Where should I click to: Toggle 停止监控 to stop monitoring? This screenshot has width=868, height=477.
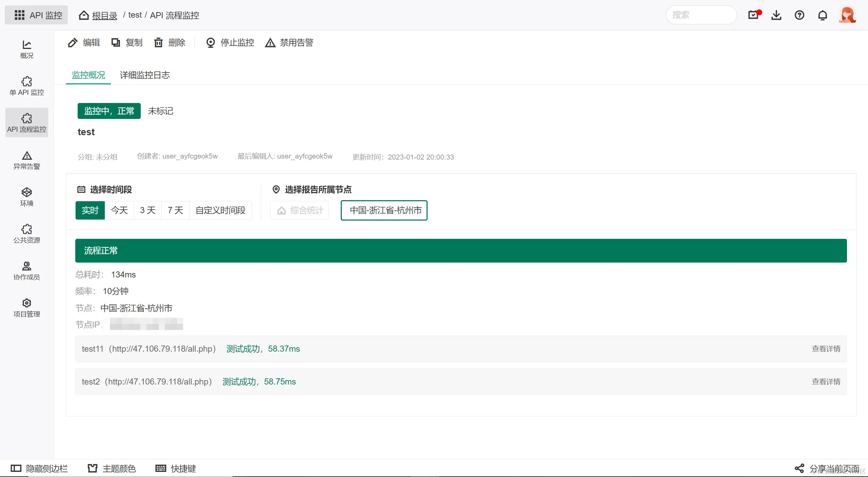click(230, 43)
